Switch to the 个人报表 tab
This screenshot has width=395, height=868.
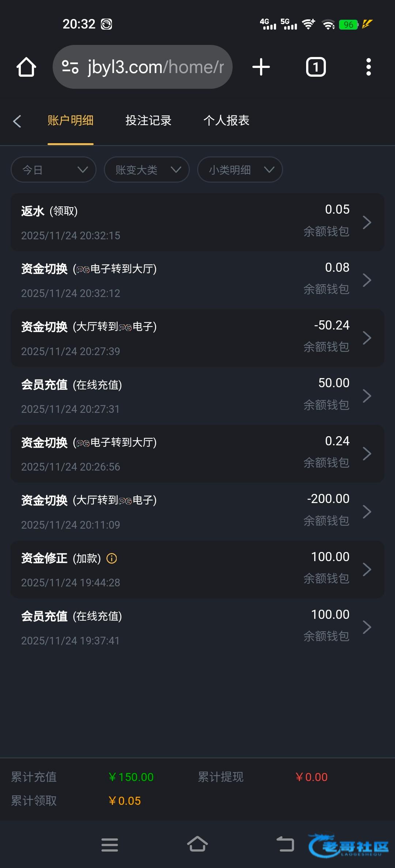tap(226, 121)
